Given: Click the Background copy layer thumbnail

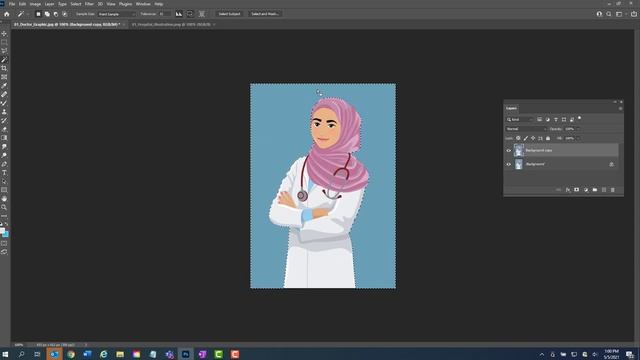Looking at the screenshot, I should coord(519,150).
